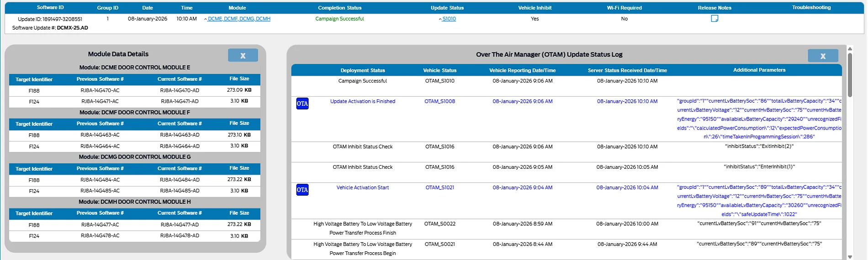The width and height of the screenshot is (868, 260).
Task: Click the Module Data Details panel title
Action: [118, 54]
